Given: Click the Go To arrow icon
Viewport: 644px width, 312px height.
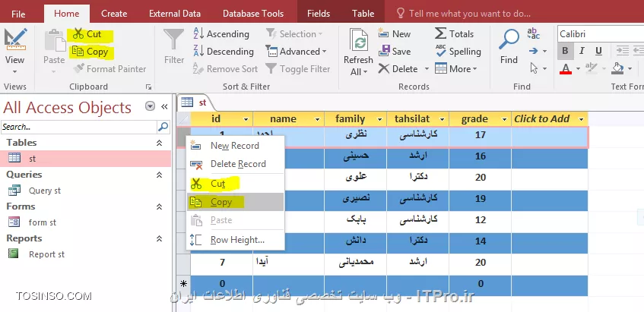Looking at the screenshot, I should pyautogui.click(x=534, y=52).
